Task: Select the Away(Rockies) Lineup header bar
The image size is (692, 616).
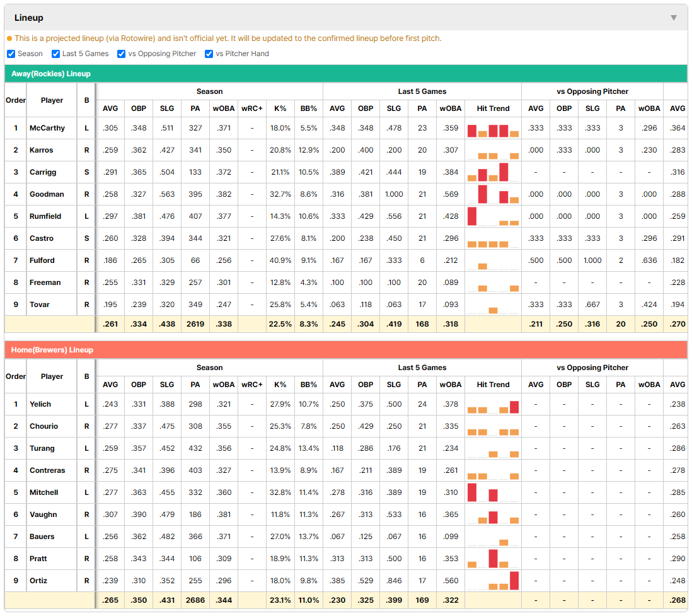Action: (345, 74)
